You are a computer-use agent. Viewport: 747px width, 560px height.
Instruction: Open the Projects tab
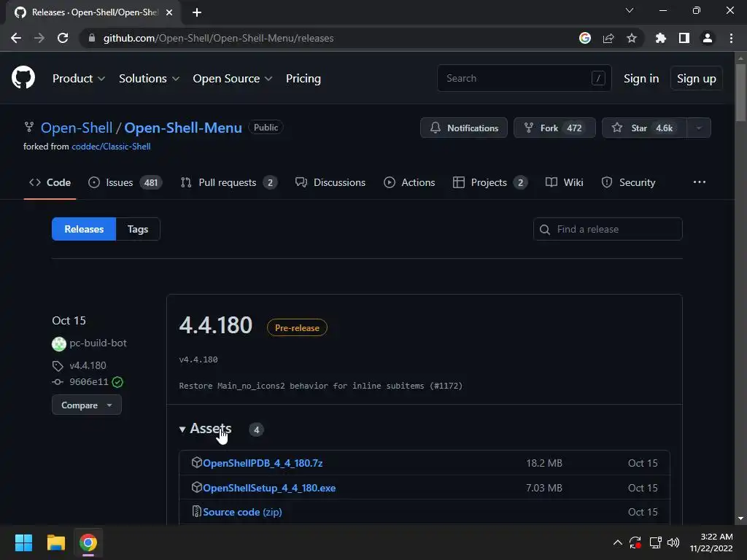click(490, 182)
